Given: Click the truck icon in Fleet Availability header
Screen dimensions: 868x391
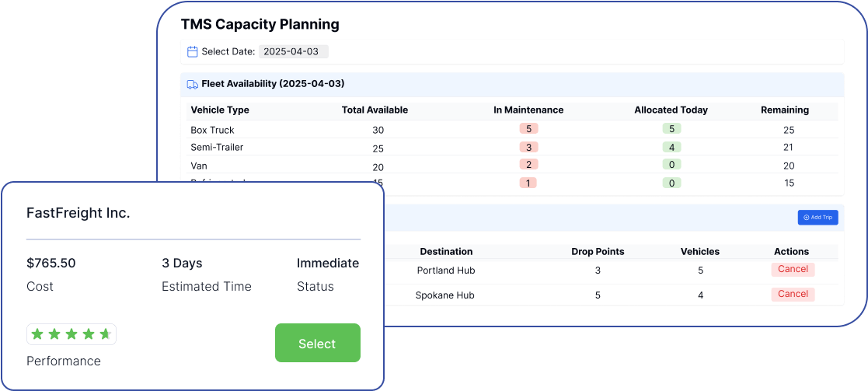Looking at the screenshot, I should (193, 84).
